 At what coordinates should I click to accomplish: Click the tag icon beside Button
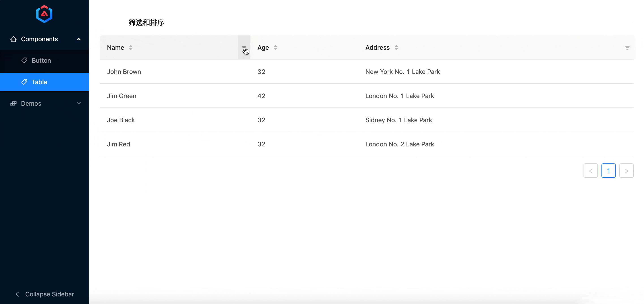[x=24, y=60]
